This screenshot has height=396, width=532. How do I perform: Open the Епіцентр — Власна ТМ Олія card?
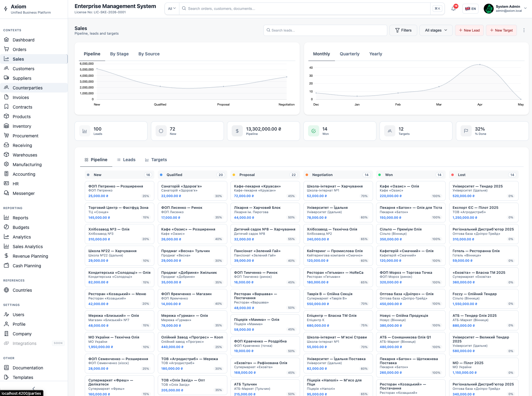click(338, 321)
